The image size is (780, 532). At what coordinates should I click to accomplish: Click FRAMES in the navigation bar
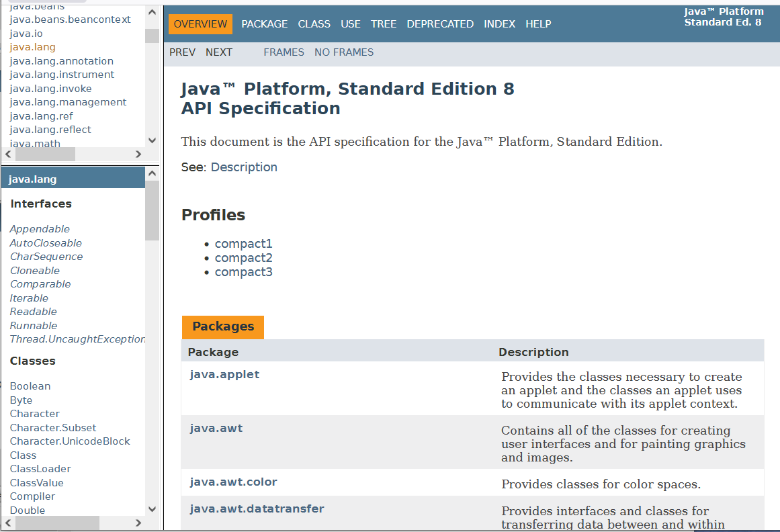click(x=284, y=52)
